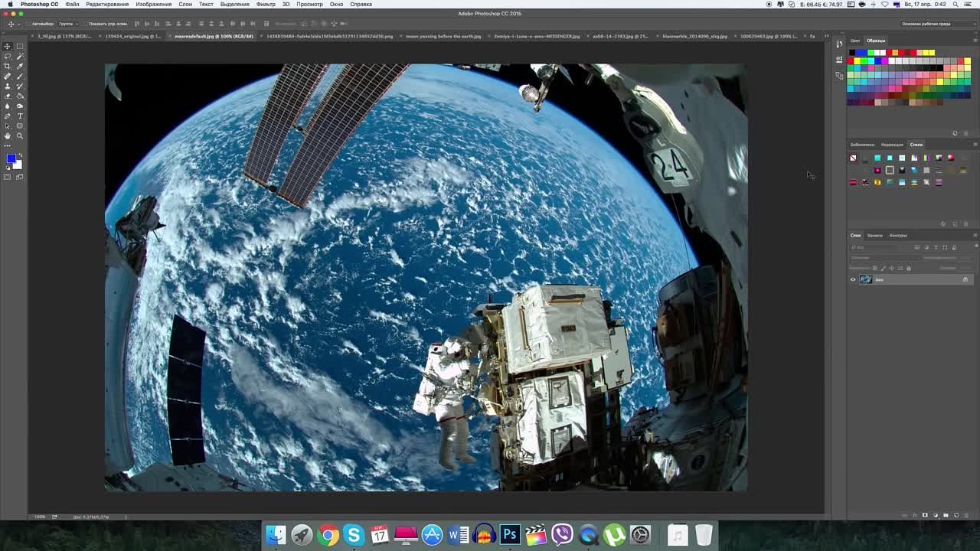The width and height of the screenshot is (980, 551).
Task: Open the Слои panel options menu
Action: click(x=975, y=235)
